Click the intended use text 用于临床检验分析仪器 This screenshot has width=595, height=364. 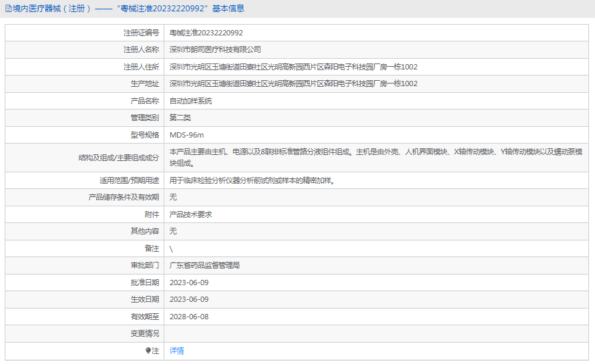pos(252,181)
